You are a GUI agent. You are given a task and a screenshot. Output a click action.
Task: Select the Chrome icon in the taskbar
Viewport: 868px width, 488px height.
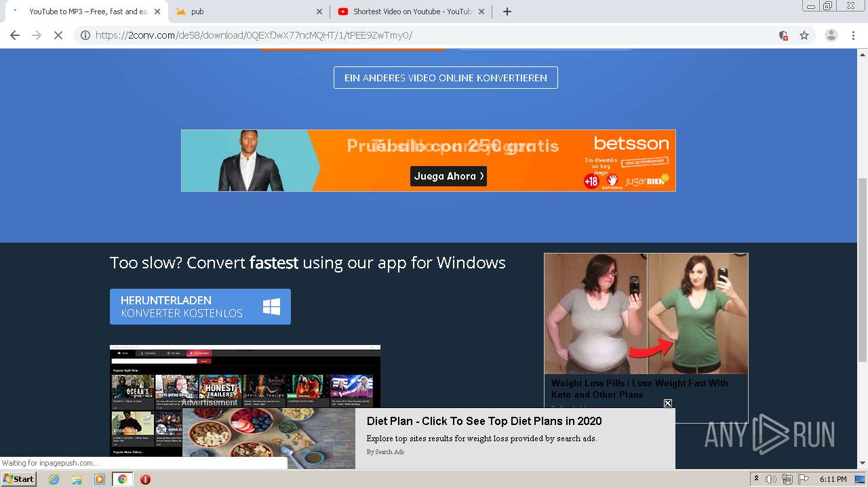[x=122, y=479]
